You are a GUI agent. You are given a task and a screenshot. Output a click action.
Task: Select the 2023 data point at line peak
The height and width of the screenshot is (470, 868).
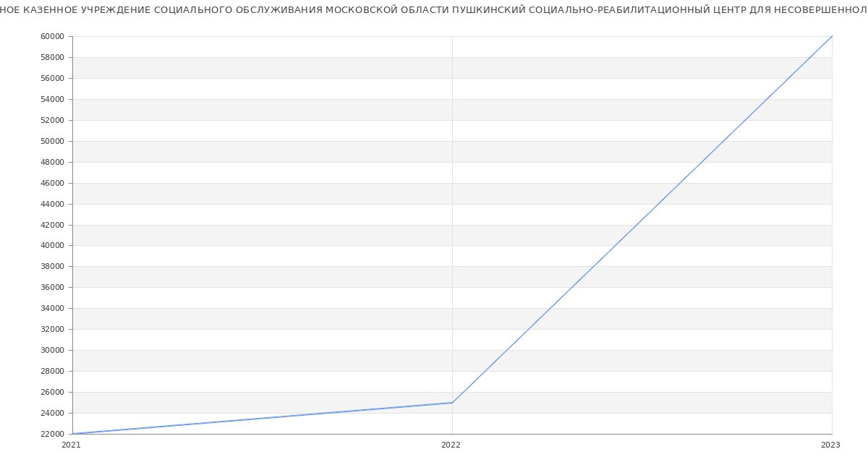pos(832,36)
